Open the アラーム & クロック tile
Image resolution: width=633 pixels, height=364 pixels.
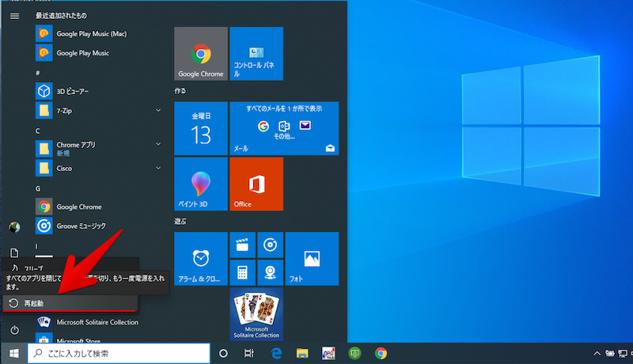[x=201, y=259]
